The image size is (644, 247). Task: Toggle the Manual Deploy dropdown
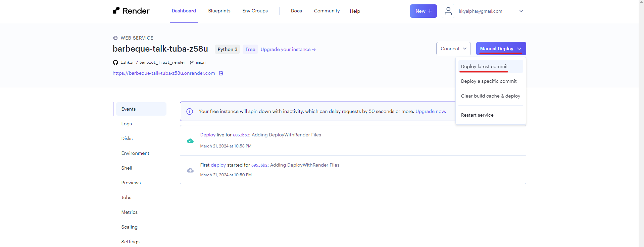[x=501, y=49]
